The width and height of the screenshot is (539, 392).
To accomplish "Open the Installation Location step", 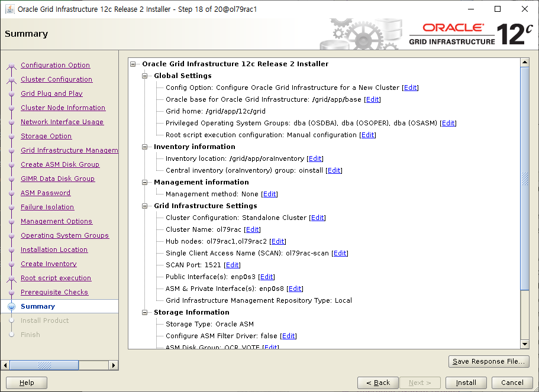I will click(x=54, y=250).
